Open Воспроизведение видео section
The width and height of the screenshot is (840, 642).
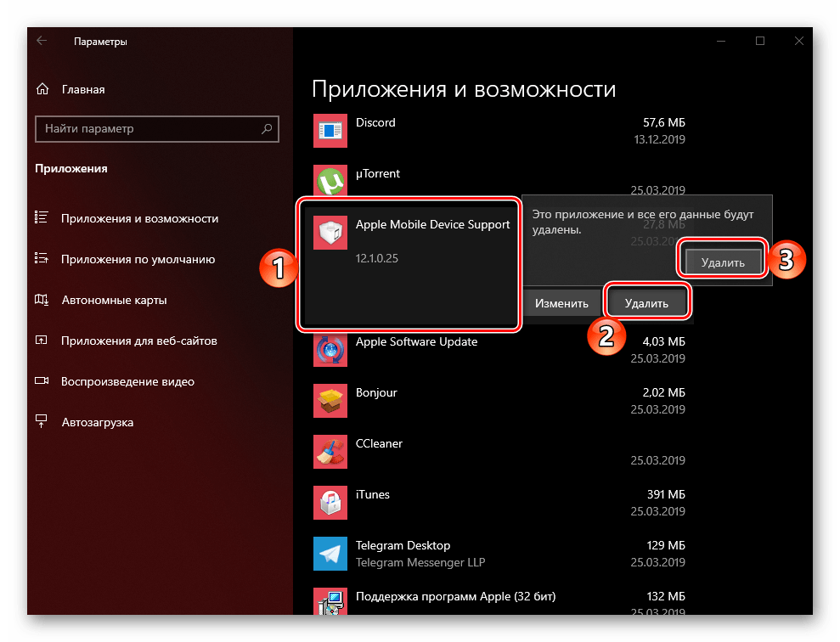pos(127,381)
